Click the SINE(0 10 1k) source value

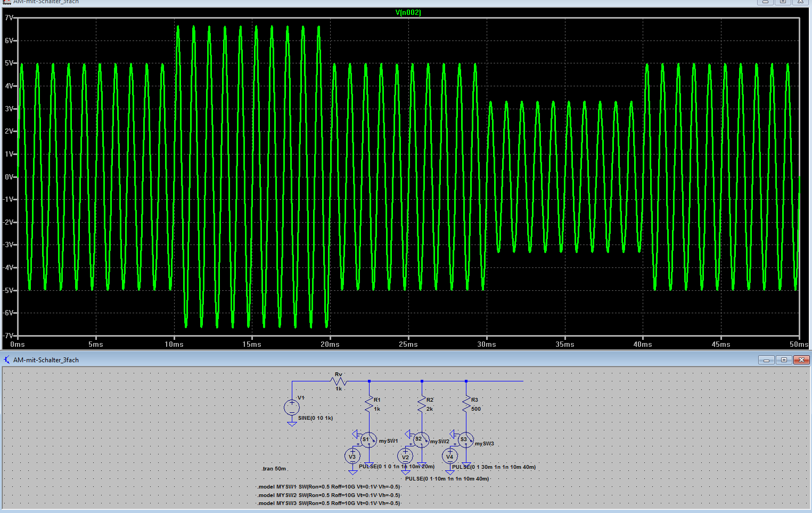(315, 418)
